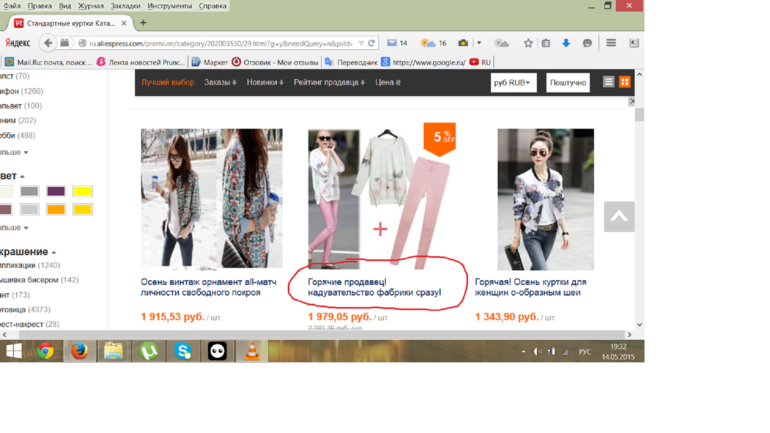Select the purple color swatch filter

pyautogui.click(x=56, y=191)
